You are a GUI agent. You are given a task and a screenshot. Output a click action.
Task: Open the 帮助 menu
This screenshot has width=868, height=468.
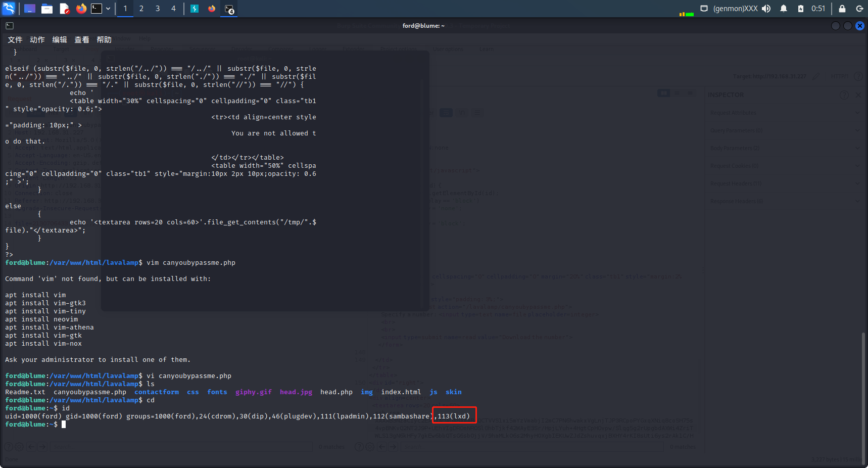[104, 39]
